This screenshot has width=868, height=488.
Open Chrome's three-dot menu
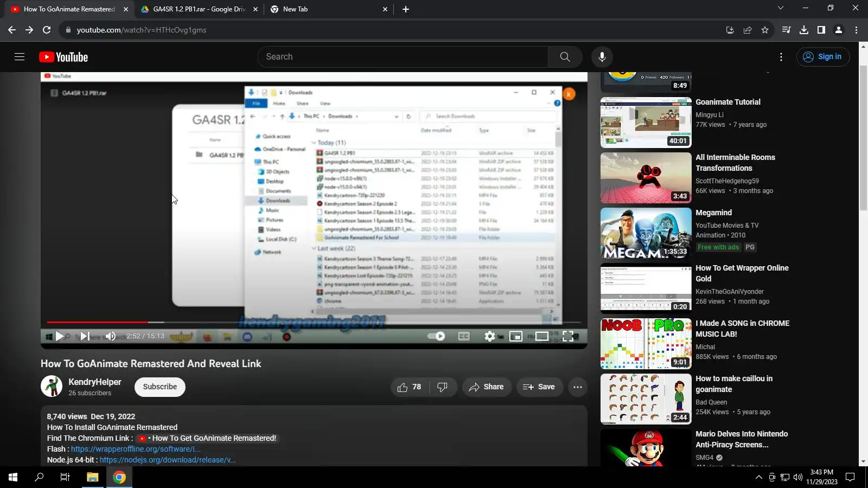click(x=857, y=30)
